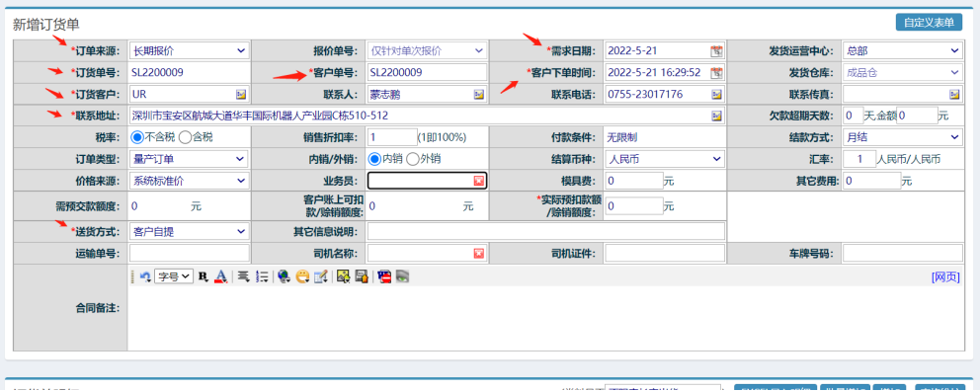Click the 自定义表单 button
Screen dimensions: 980x391
(929, 22)
